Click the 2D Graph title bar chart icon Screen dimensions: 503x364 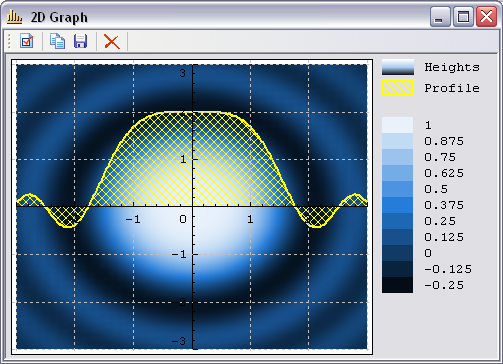pos(15,17)
